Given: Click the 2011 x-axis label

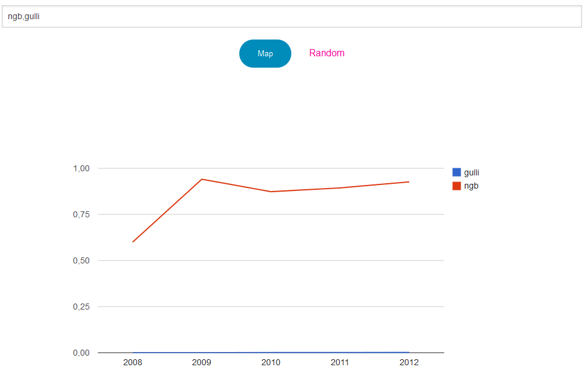Looking at the screenshot, I should [340, 362].
